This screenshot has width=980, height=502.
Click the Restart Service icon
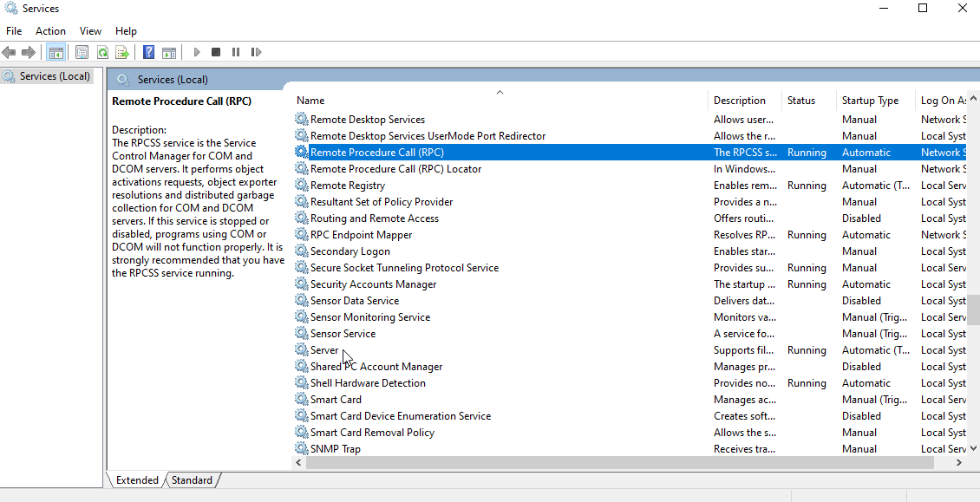[x=256, y=53]
